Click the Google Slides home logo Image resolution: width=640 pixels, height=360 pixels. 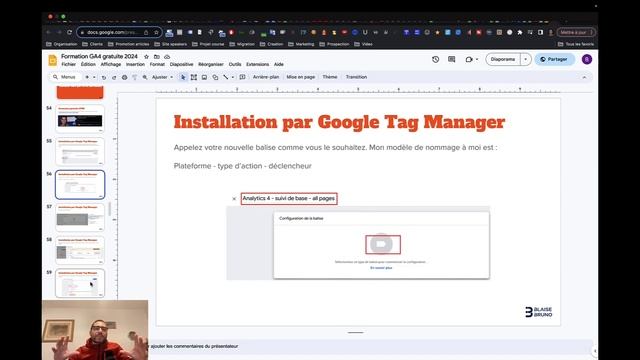[53, 60]
